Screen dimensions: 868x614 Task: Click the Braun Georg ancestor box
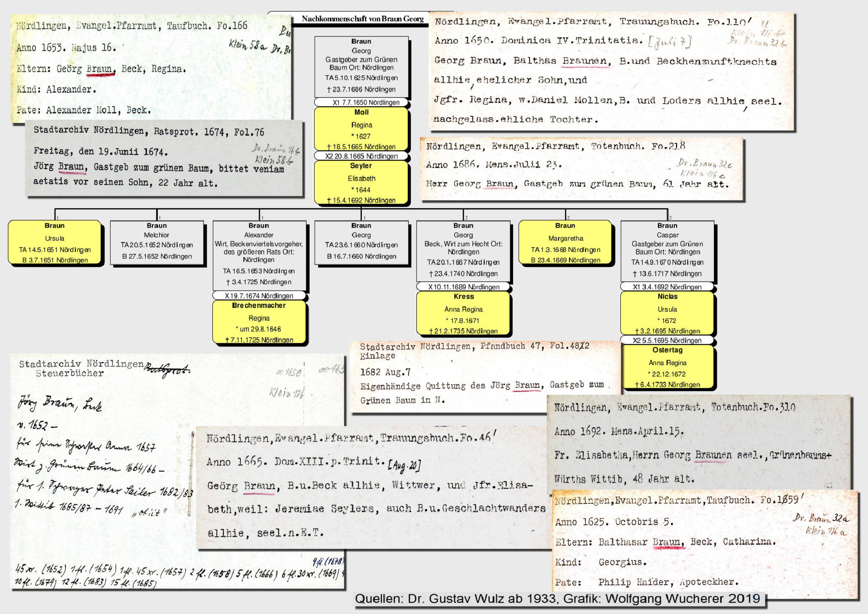click(x=361, y=66)
